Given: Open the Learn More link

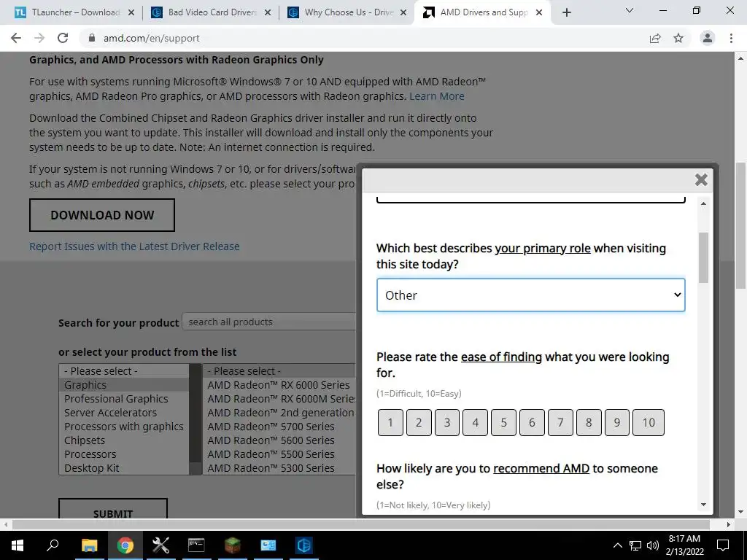Looking at the screenshot, I should (437, 96).
